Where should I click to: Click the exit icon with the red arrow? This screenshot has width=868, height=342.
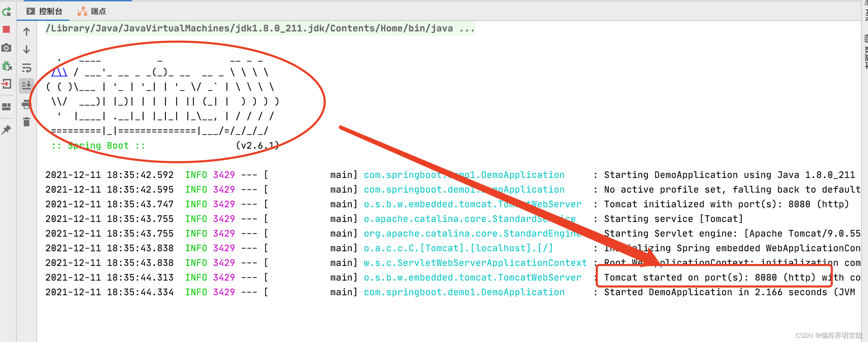(x=6, y=84)
